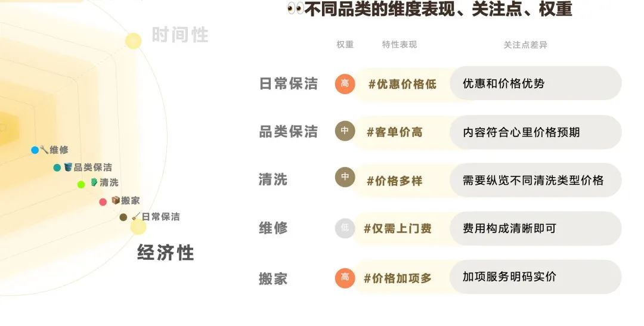Click the 经济性 axis node circle
This screenshot has height=326, width=644.
point(138,226)
